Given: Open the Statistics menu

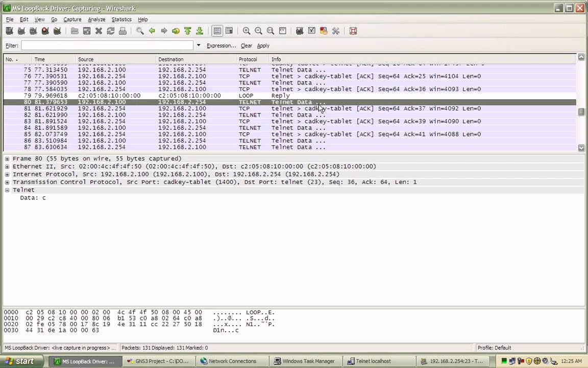Looking at the screenshot, I should coord(121,19).
